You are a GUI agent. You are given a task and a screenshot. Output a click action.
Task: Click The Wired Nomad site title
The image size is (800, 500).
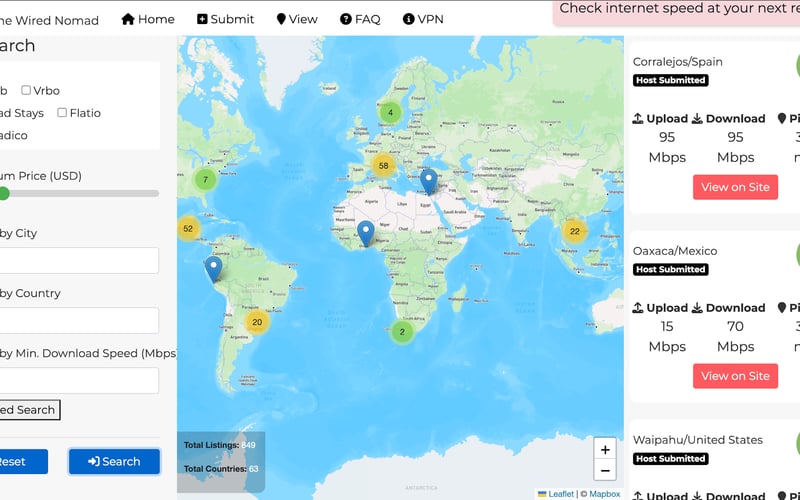[49, 20]
